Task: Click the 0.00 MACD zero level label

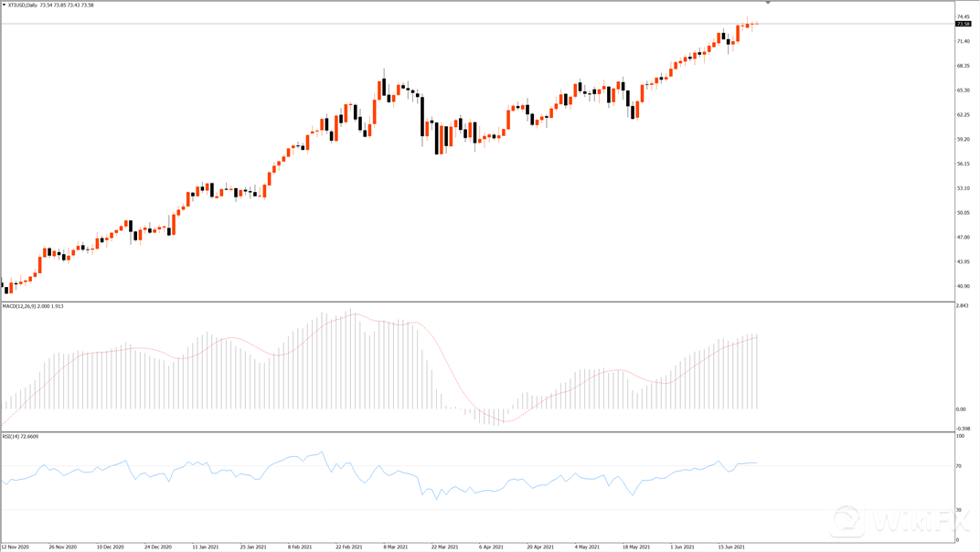Action: click(961, 409)
